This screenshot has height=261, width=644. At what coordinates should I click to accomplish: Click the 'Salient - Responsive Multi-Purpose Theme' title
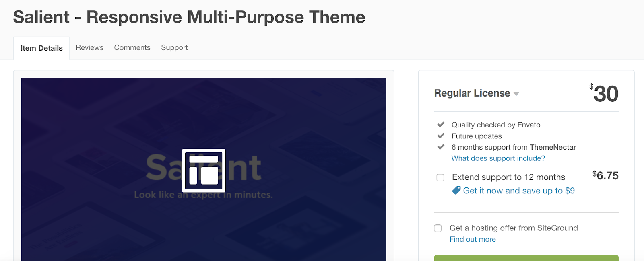tap(189, 17)
